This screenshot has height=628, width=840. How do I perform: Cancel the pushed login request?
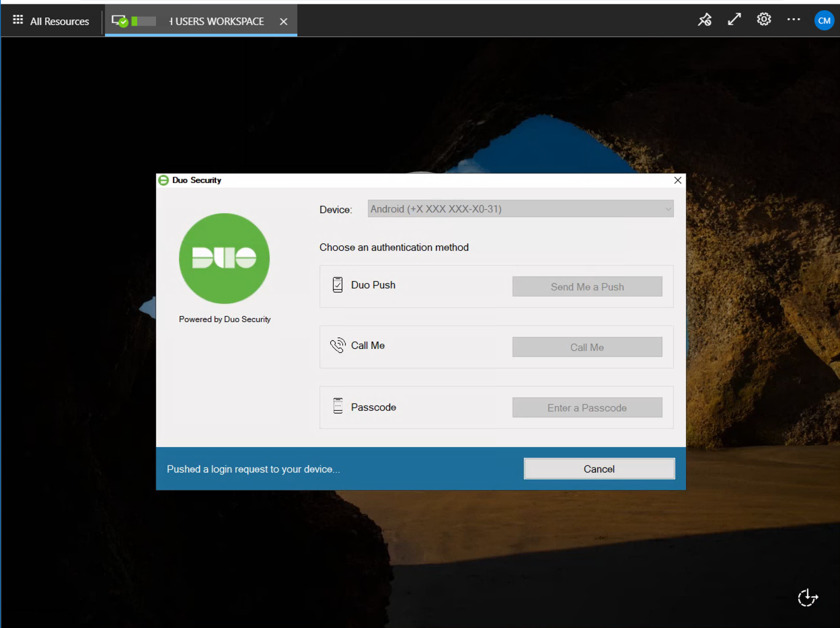click(599, 469)
